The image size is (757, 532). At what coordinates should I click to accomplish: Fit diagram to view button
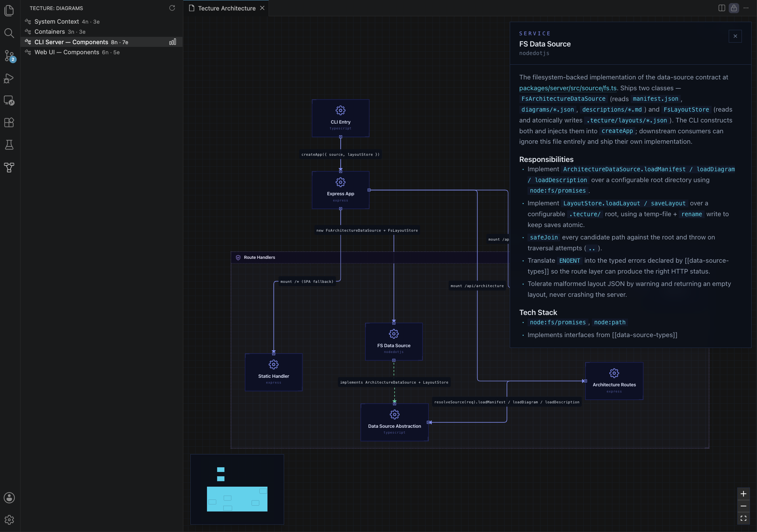(x=743, y=518)
